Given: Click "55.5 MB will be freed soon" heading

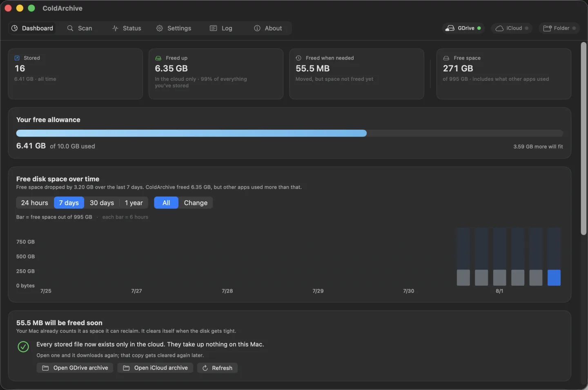Looking at the screenshot, I should [59, 323].
